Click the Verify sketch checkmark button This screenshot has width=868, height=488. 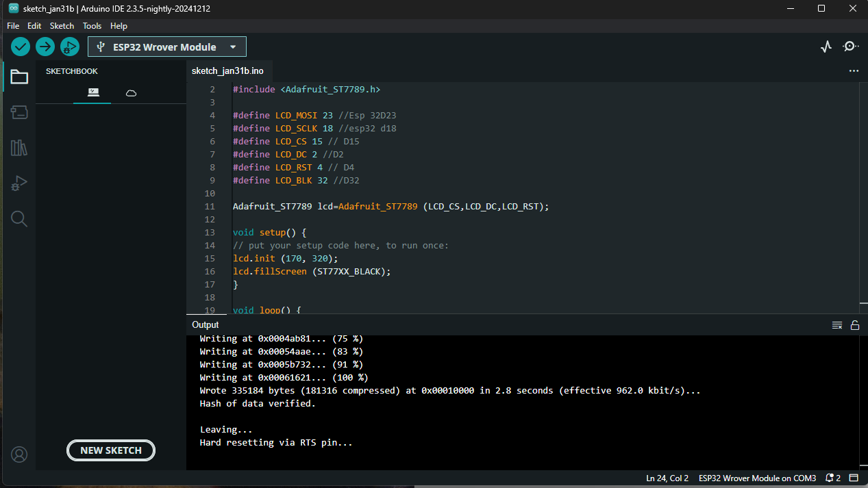21,47
